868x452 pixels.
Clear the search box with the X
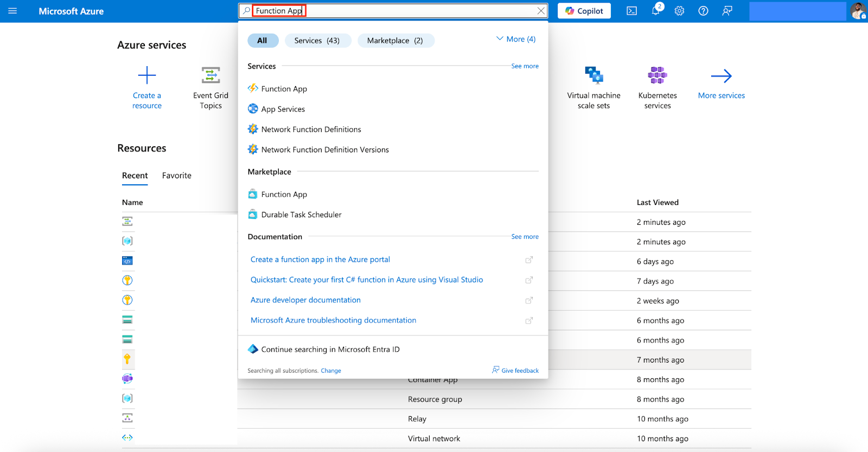541,11
